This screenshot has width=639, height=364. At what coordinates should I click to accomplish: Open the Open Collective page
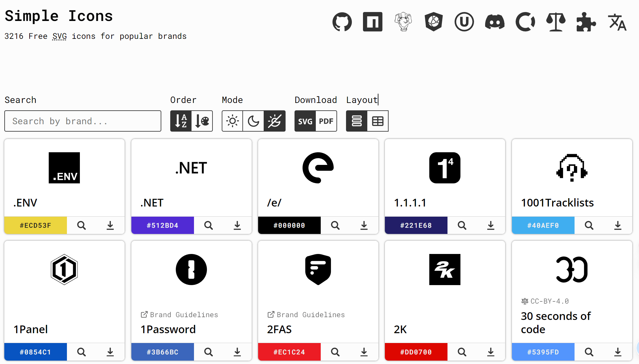(x=525, y=22)
